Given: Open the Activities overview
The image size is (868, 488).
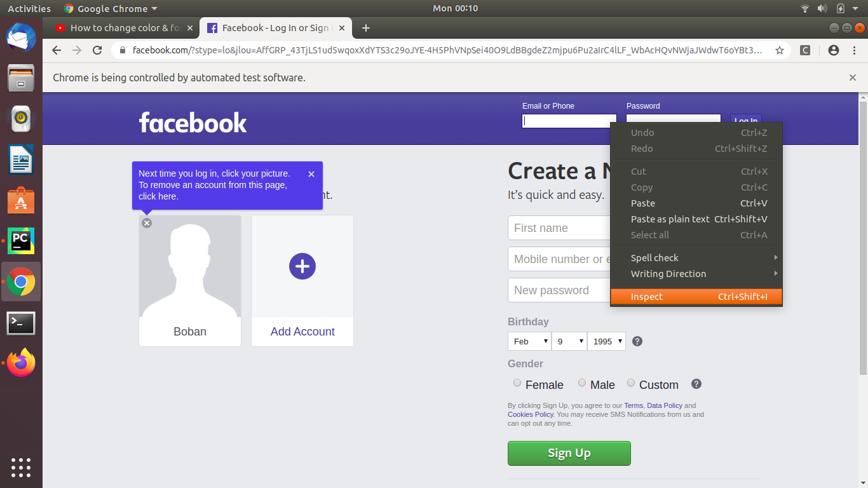Looking at the screenshot, I should tap(29, 8).
